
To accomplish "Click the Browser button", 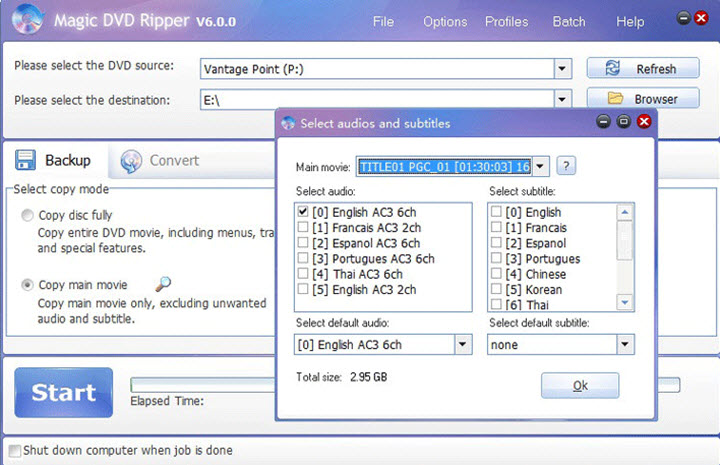I will (x=643, y=98).
